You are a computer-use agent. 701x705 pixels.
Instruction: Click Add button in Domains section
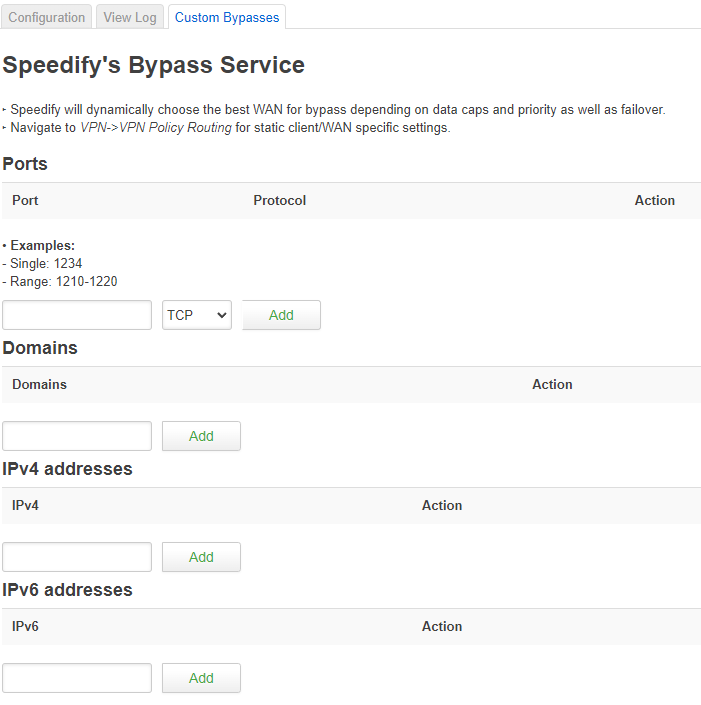click(x=201, y=436)
